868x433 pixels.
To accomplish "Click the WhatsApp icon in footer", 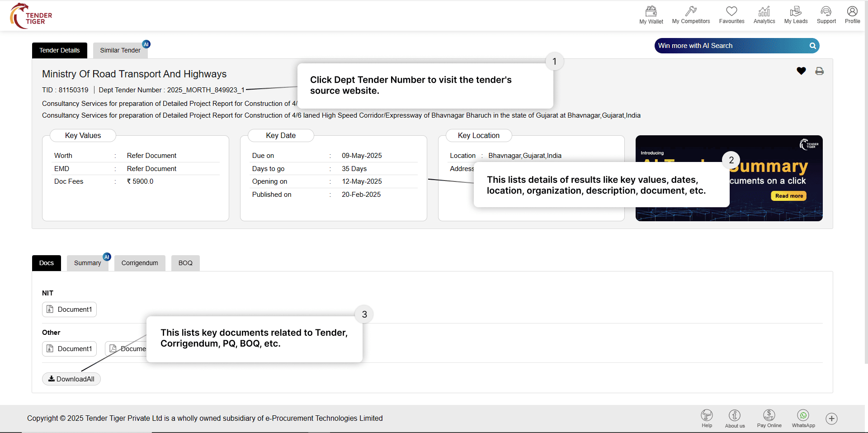I will 803,419.
